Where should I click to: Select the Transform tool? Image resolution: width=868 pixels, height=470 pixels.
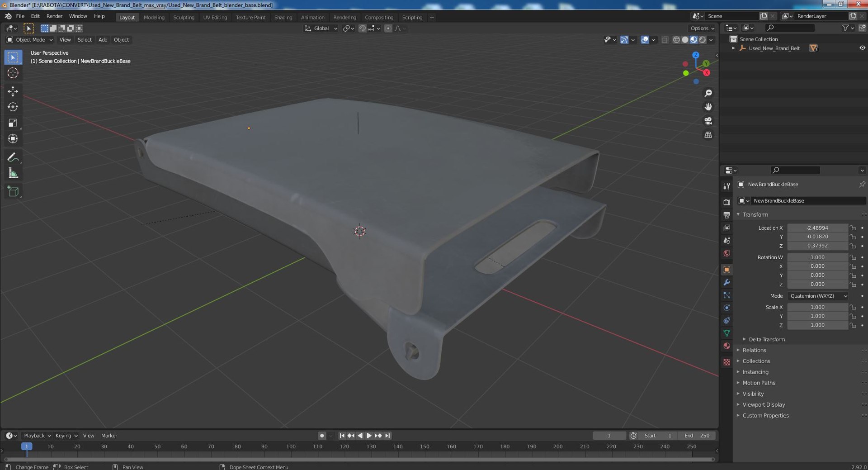[13, 138]
